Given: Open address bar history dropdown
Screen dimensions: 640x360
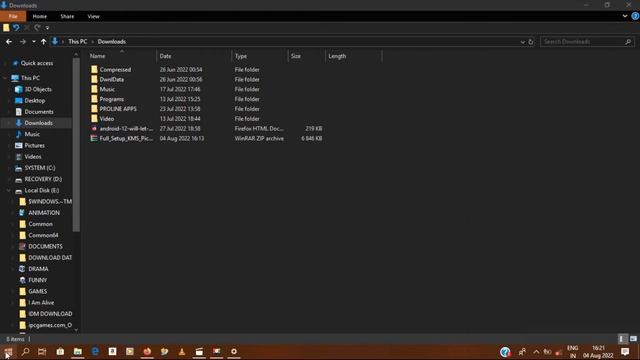Looking at the screenshot, I should pyautogui.click(x=522, y=42).
